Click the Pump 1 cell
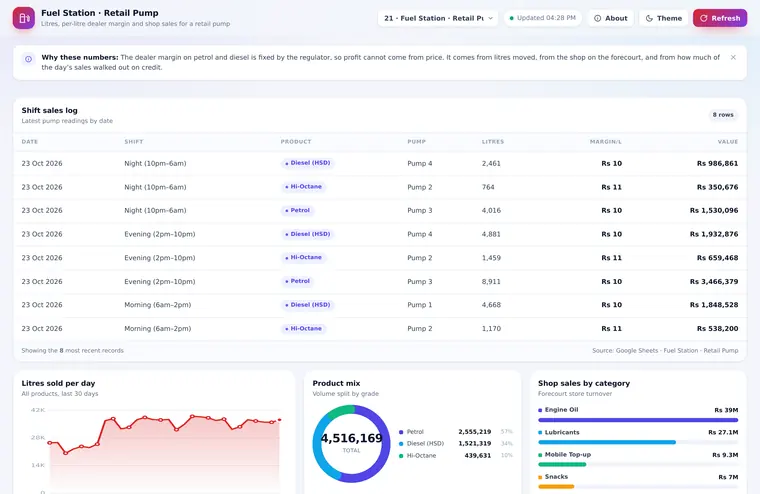 click(x=419, y=305)
